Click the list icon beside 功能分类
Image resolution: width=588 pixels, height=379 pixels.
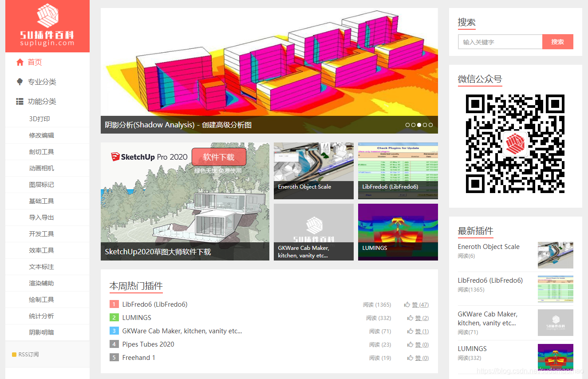(20, 102)
